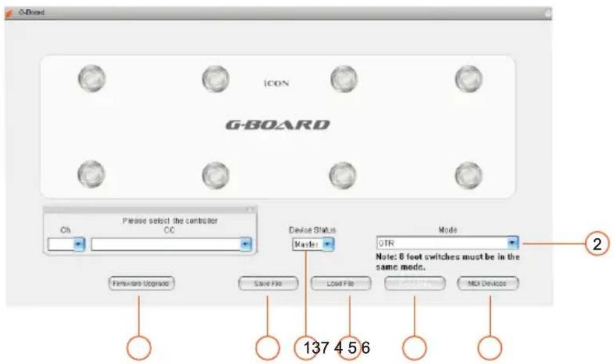
Task: Select the last foot switch in the upper row
Action: pyautogui.click(x=469, y=79)
